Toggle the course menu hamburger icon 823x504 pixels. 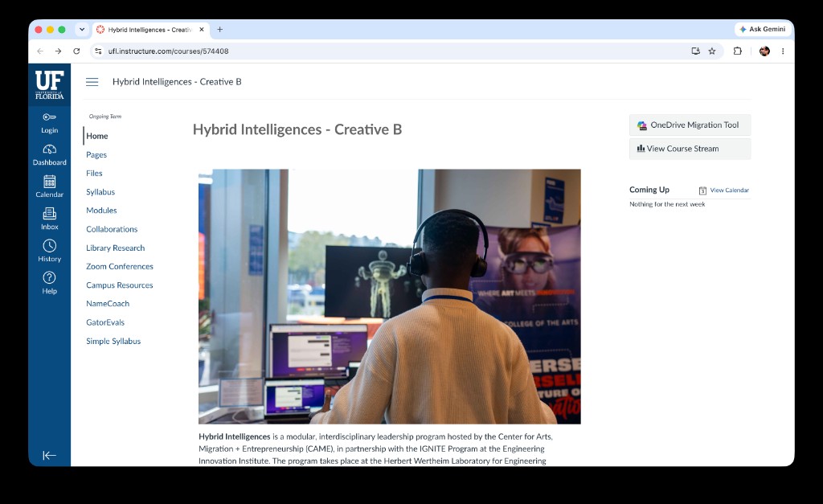click(92, 82)
